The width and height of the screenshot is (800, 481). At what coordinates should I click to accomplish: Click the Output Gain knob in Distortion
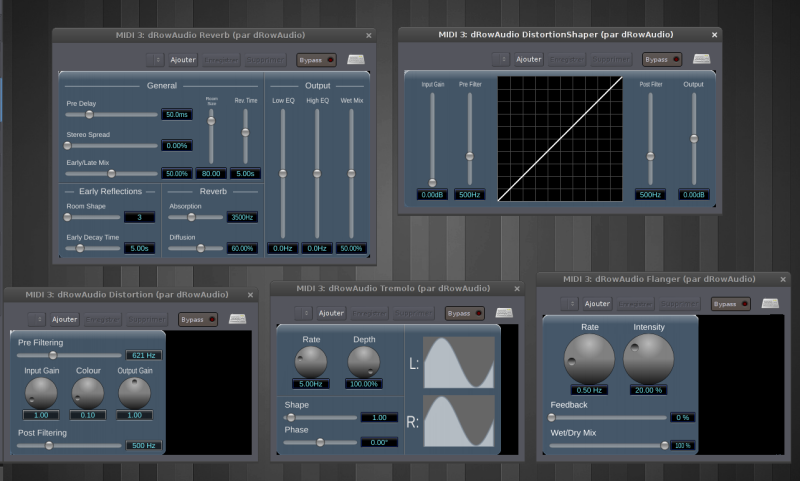[134, 393]
